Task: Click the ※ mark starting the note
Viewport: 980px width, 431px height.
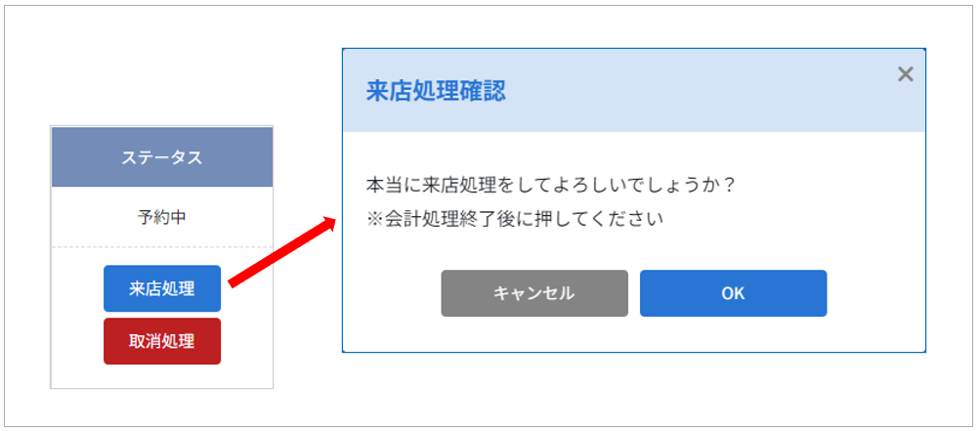Action: pyautogui.click(x=374, y=220)
